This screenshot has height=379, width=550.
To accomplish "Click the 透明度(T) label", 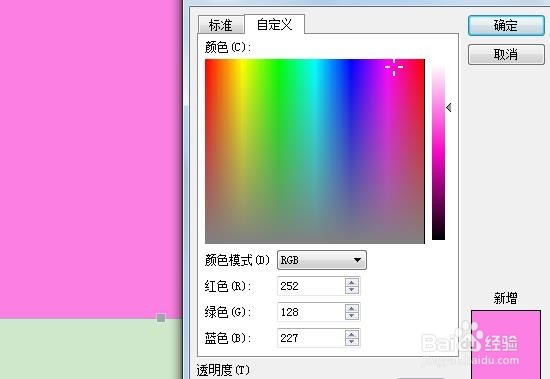I will [223, 370].
